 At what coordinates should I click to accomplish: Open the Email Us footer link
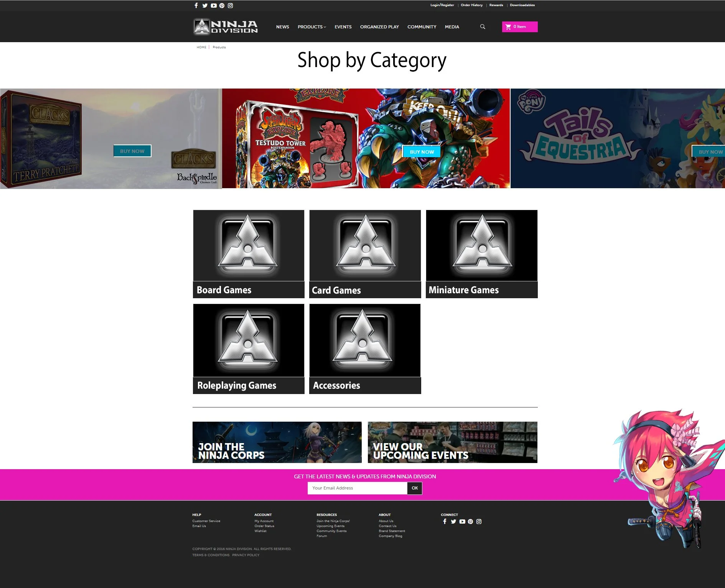pos(199,526)
